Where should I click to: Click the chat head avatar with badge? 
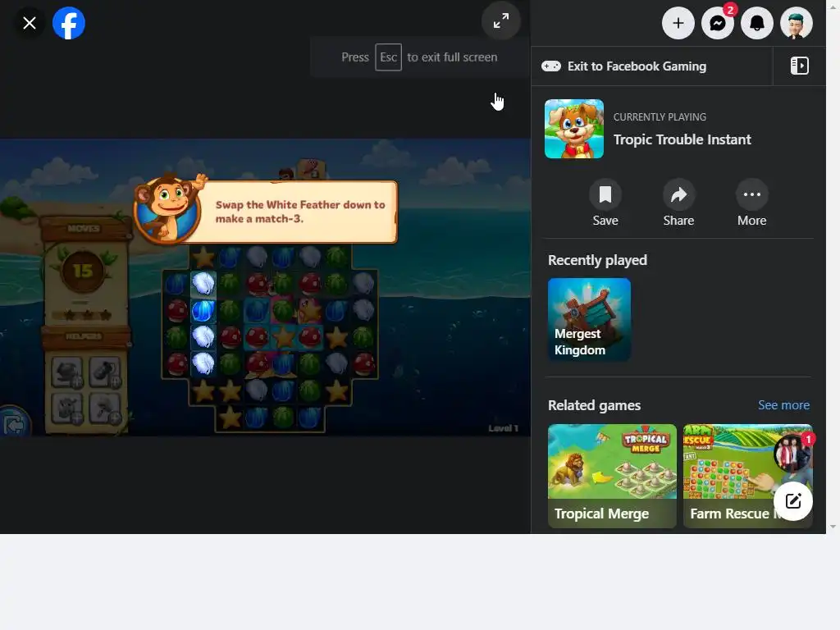[x=793, y=453]
